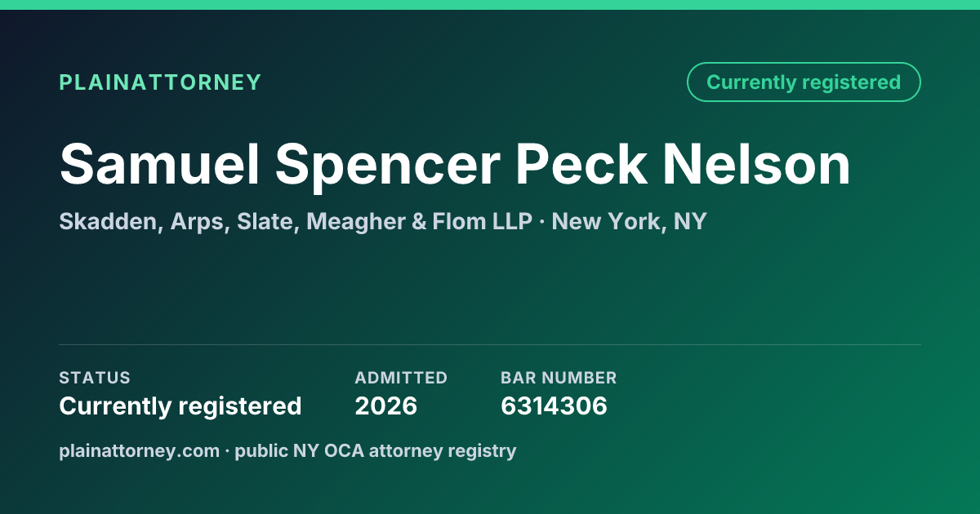Click the Currently registered status value

180,405
